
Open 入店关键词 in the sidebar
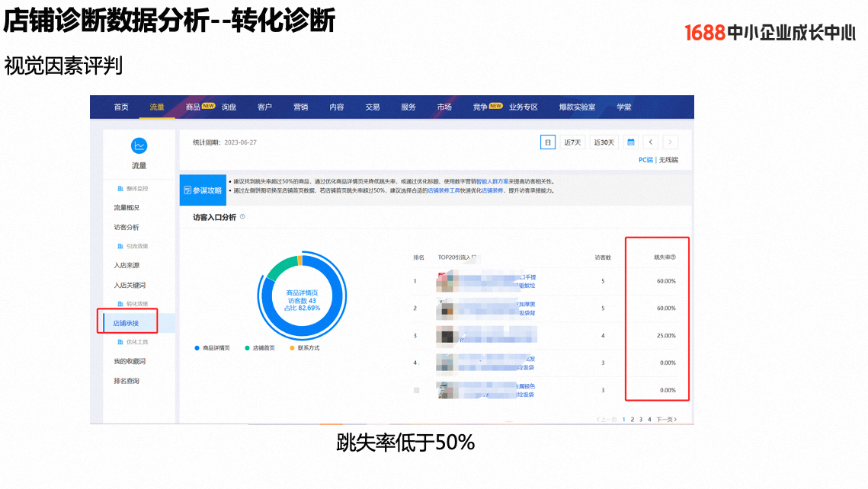pyautogui.click(x=130, y=285)
